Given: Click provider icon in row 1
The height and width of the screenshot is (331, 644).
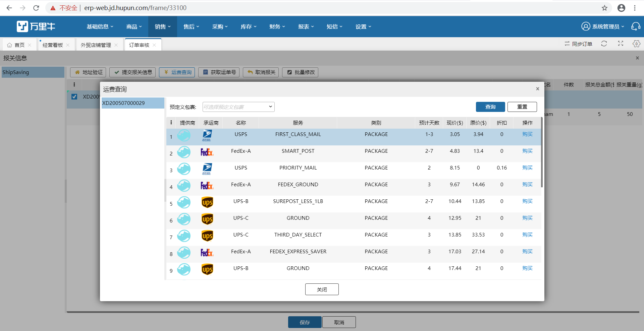Looking at the screenshot, I should point(184,135).
